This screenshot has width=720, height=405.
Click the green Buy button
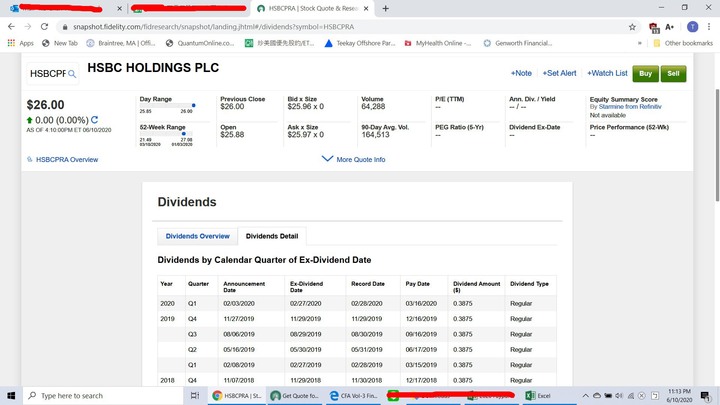pyautogui.click(x=645, y=73)
